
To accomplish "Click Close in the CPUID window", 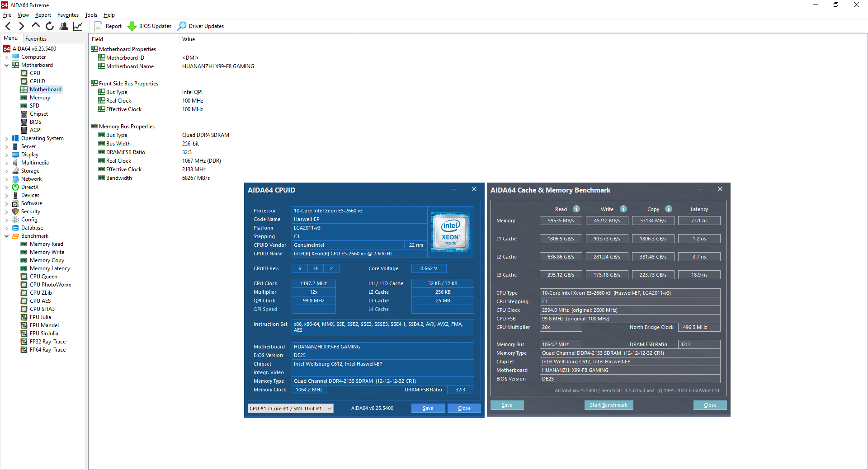I will (x=464, y=408).
